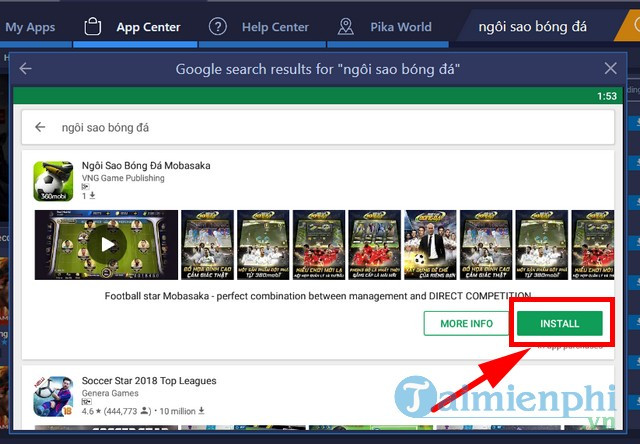
Task: Click the App Center bag icon
Action: (x=92, y=27)
